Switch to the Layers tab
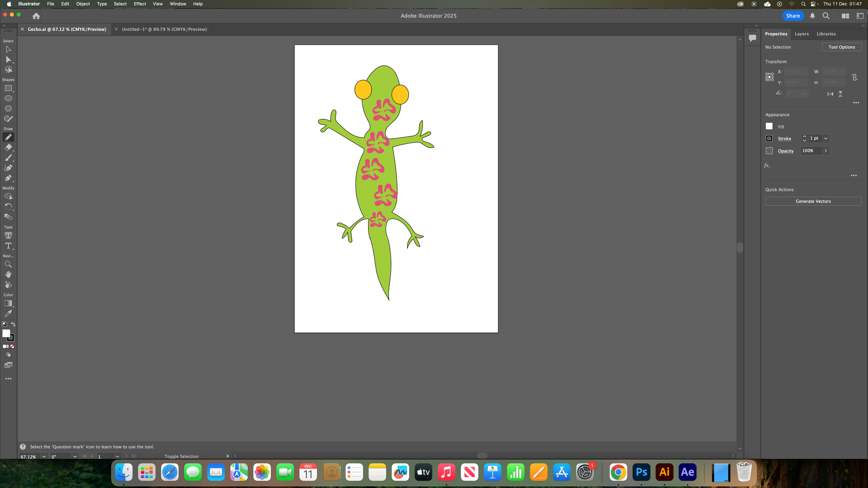The image size is (868, 488). [801, 34]
